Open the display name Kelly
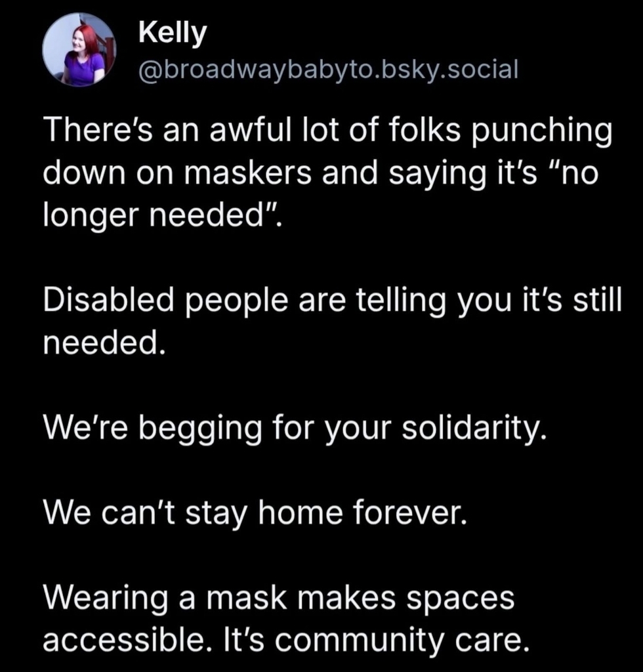643x672 pixels. pyautogui.click(x=173, y=33)
